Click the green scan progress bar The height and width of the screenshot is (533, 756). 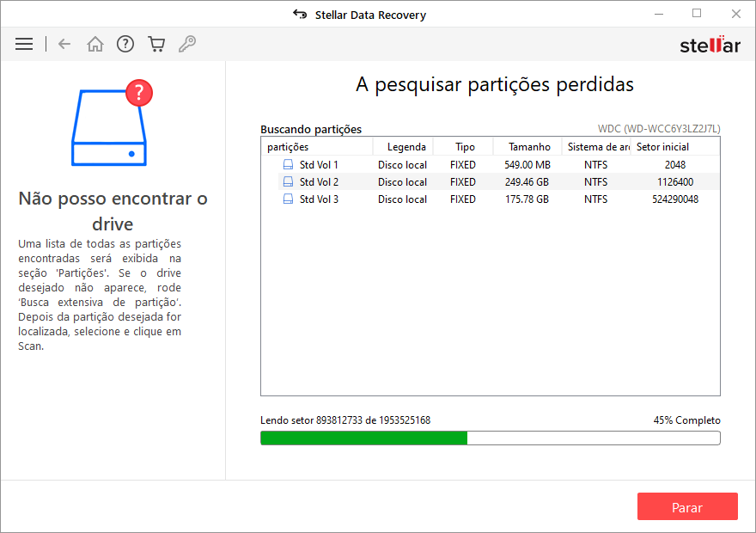tap(491, 438)
